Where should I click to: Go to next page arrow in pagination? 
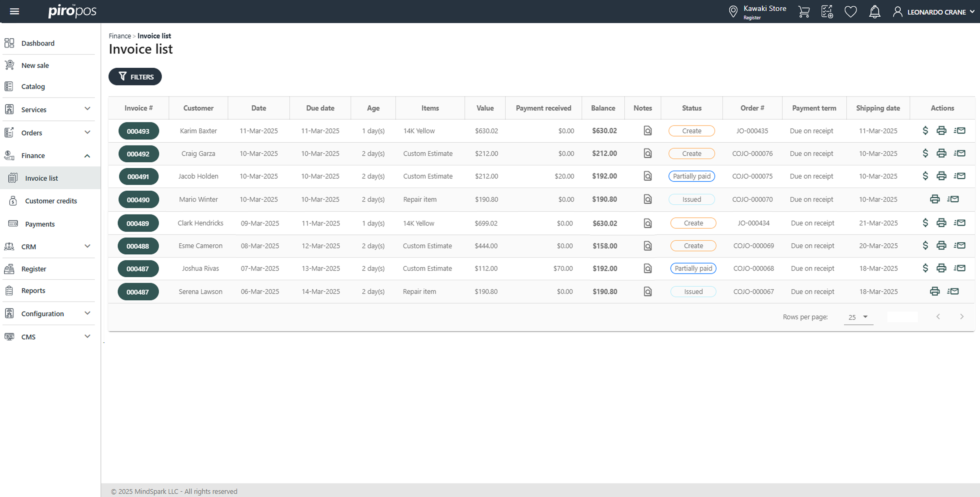pyautogui.click(x=961, y=317)
